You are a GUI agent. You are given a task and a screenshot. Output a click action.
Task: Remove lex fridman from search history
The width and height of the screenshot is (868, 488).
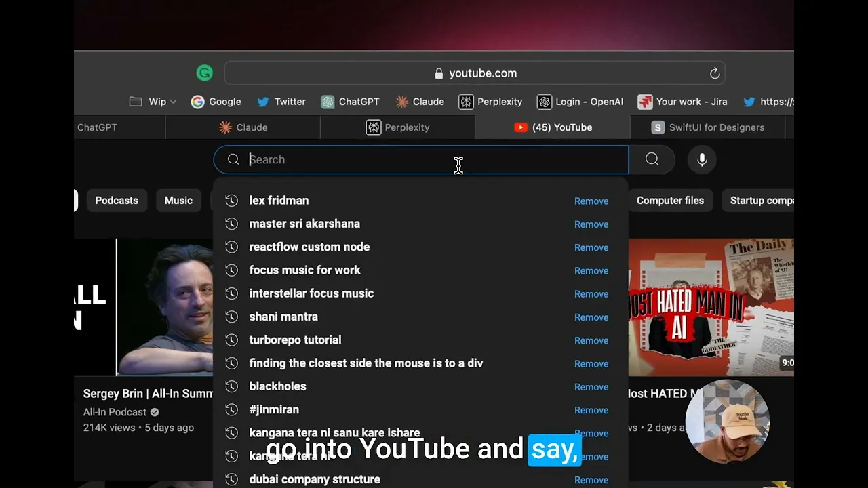[x=591, y=201]
